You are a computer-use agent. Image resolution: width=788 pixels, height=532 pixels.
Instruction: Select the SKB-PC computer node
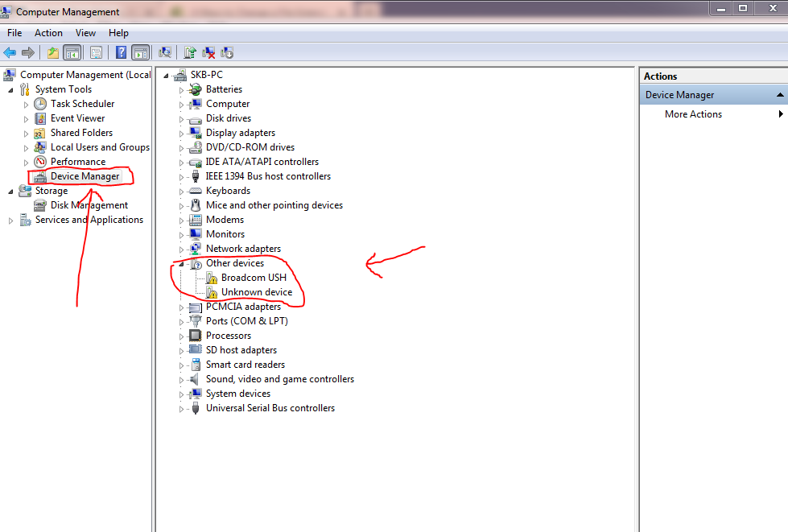tap(206, 74)
